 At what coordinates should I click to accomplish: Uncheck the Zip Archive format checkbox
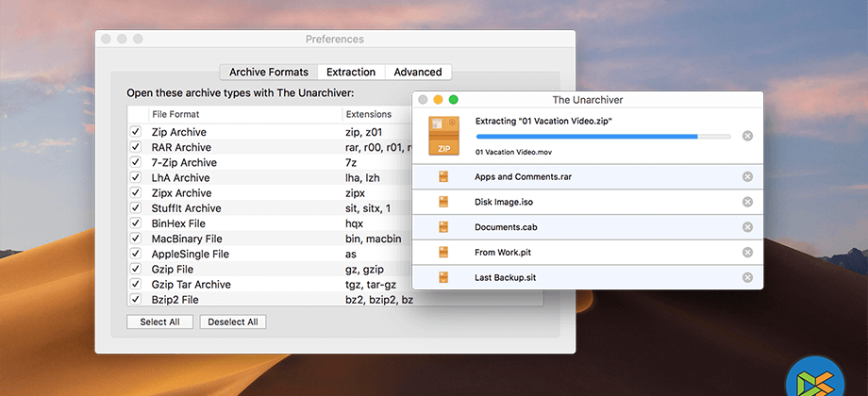point(136,132)
